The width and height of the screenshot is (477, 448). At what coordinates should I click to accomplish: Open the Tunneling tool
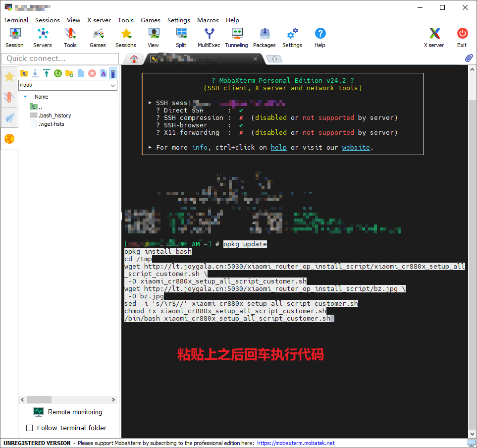click(236, 38)
